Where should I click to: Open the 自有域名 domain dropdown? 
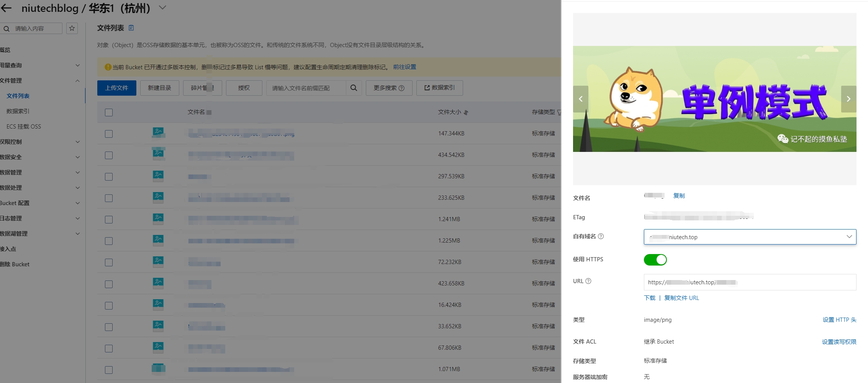click(750, 237)
